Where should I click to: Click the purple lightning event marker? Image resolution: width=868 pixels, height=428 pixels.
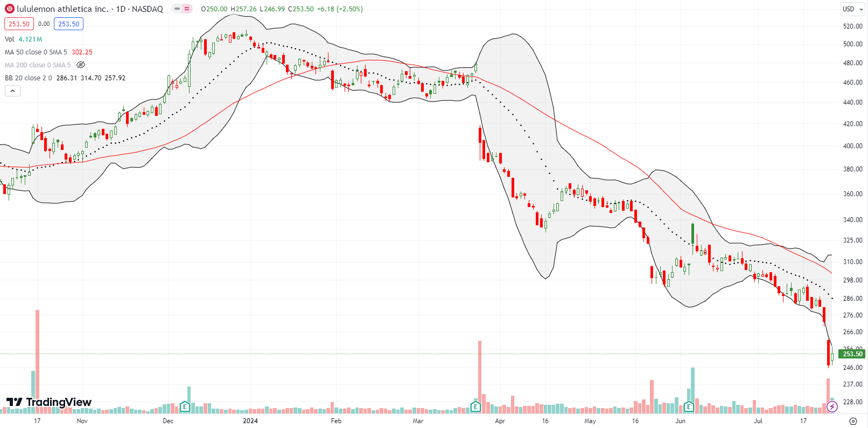tap(832, 406)
